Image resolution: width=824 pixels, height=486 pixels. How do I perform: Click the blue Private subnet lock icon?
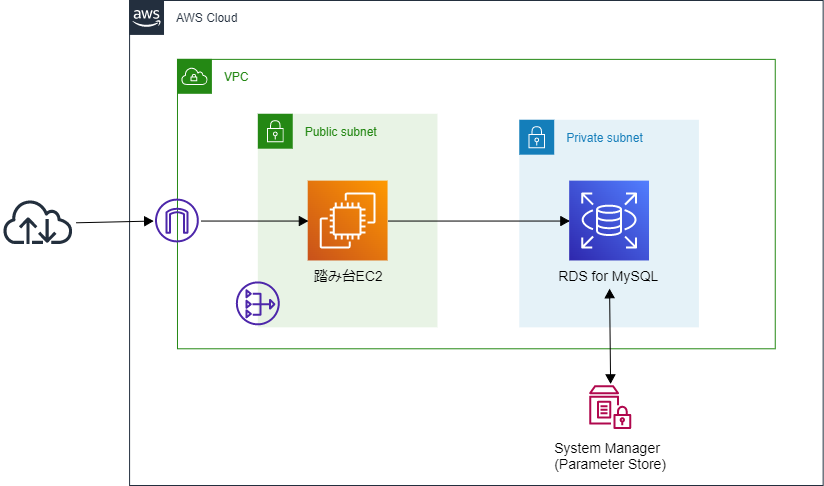coord(536,137)
